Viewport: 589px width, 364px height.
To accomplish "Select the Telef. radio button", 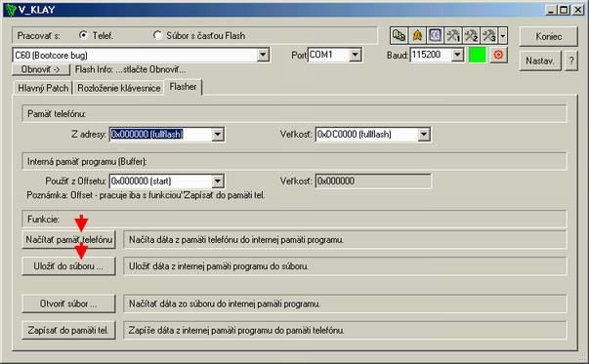I will point(83,35).
